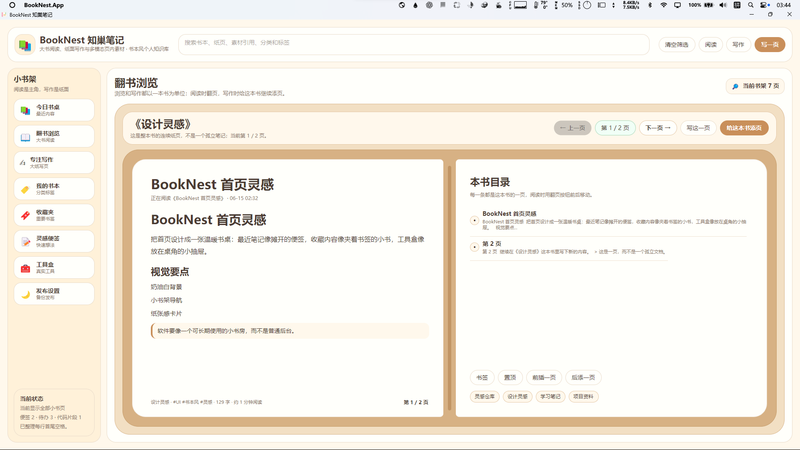The height and width of the screenshot is (450, 800).
Task: Select the circle marker of BookNest 首页灵感 entry
Action: [x=474, y=220]
